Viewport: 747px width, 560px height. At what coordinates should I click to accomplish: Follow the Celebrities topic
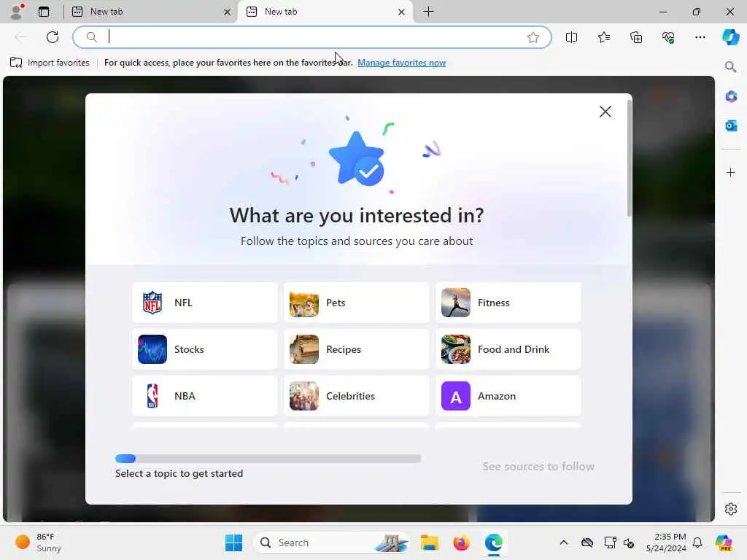pyautogui.click(x=356, y=396)
